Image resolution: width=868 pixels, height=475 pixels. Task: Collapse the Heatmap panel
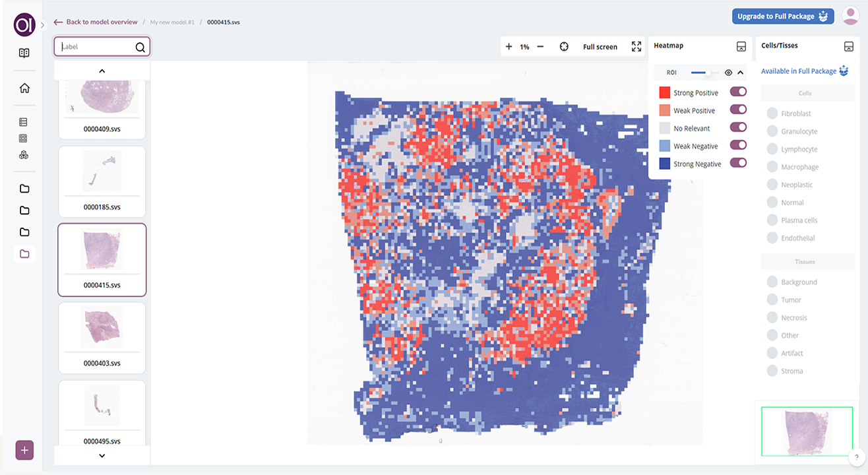tap(741, 46)
